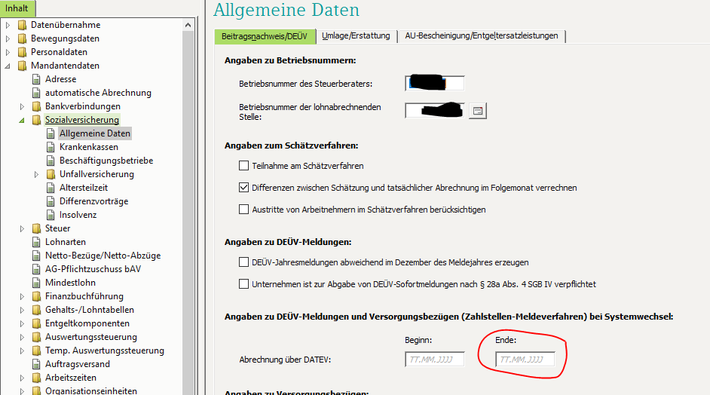Click the Entgeltkomponenten folder icon

[37, 324]
